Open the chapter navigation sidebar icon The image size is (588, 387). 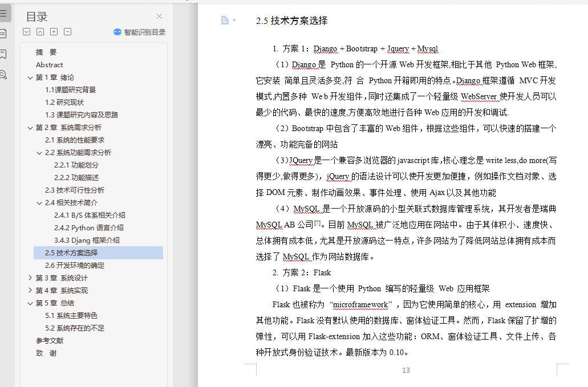pos(3,34)
